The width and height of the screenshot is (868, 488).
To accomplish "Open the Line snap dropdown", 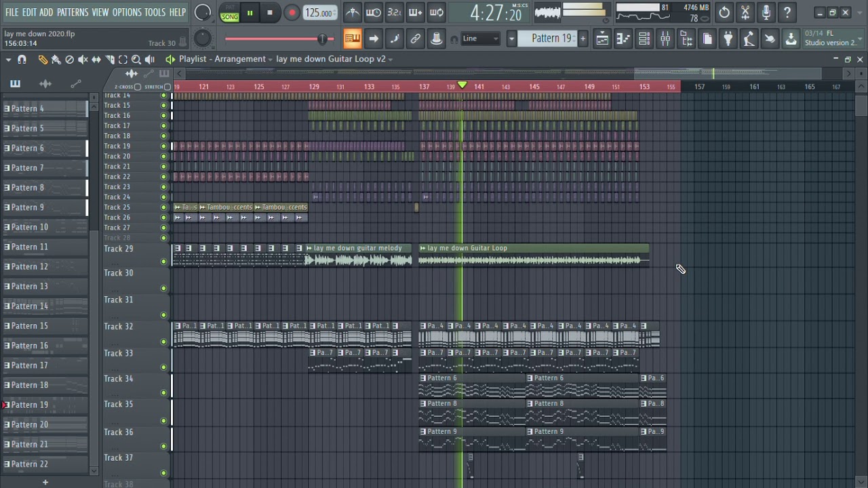I will coord(481,39).
